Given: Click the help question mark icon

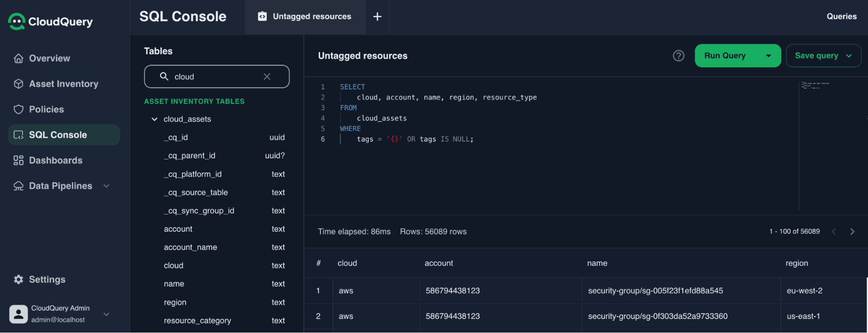Looking at the screenshot, I should point(678,56).
